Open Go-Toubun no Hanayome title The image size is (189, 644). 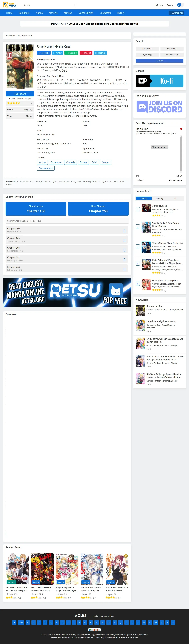coord(165,280)
